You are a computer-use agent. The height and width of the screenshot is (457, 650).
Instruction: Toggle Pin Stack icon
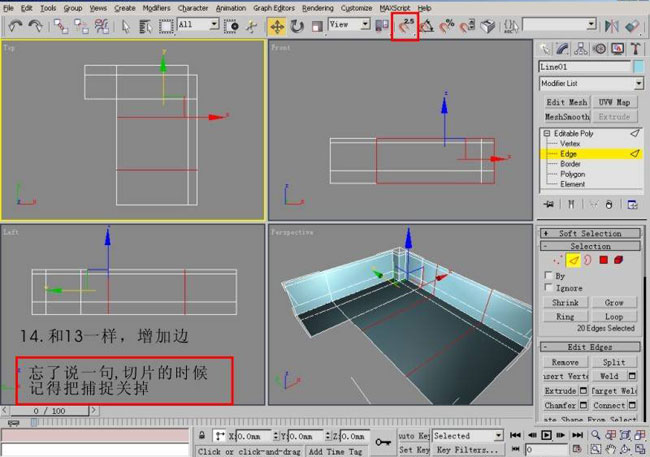tap(549, 204)
